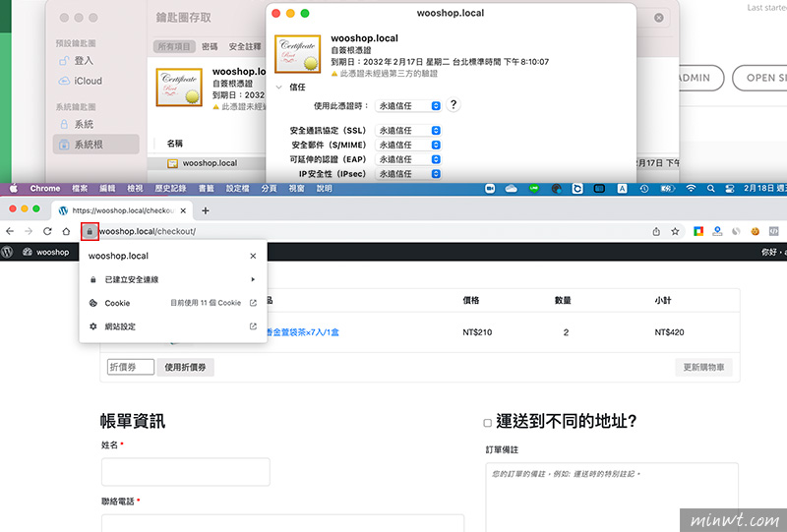The height and width of the screenshot is (532, 787).
Task: Open the 書籤 menu
Action: pos(207,188)
